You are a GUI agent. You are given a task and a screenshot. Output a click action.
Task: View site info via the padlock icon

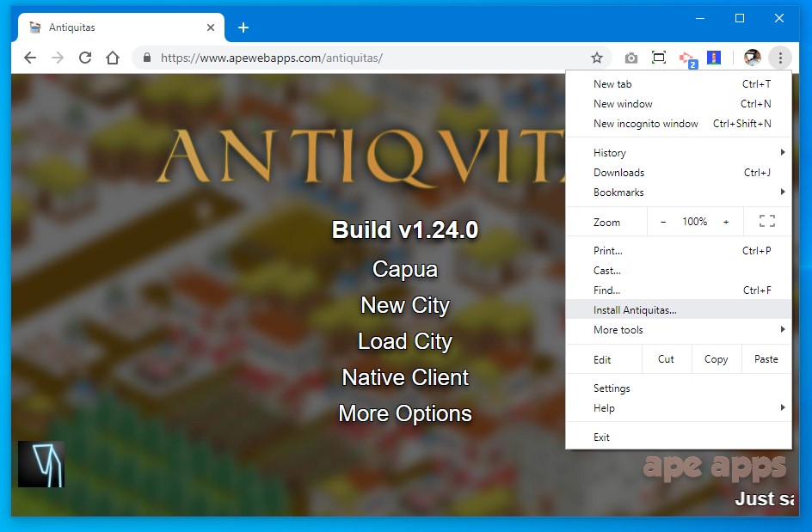click(x=147, y=58)
